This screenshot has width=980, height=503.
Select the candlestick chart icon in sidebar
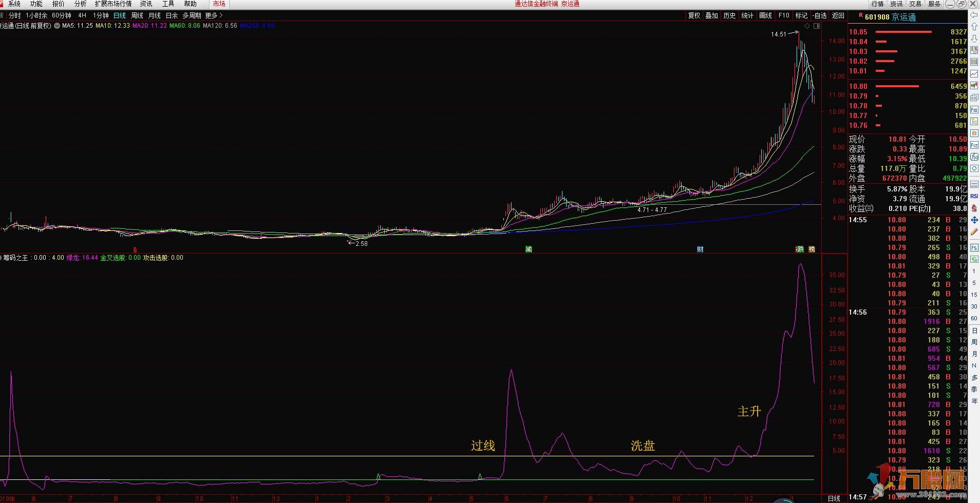click(x=974, y=86)
